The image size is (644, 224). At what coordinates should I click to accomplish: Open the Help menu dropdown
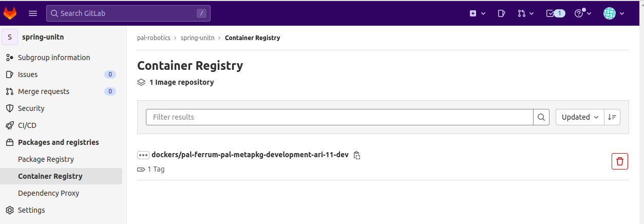pyautogui.click(x=583, y=13)
